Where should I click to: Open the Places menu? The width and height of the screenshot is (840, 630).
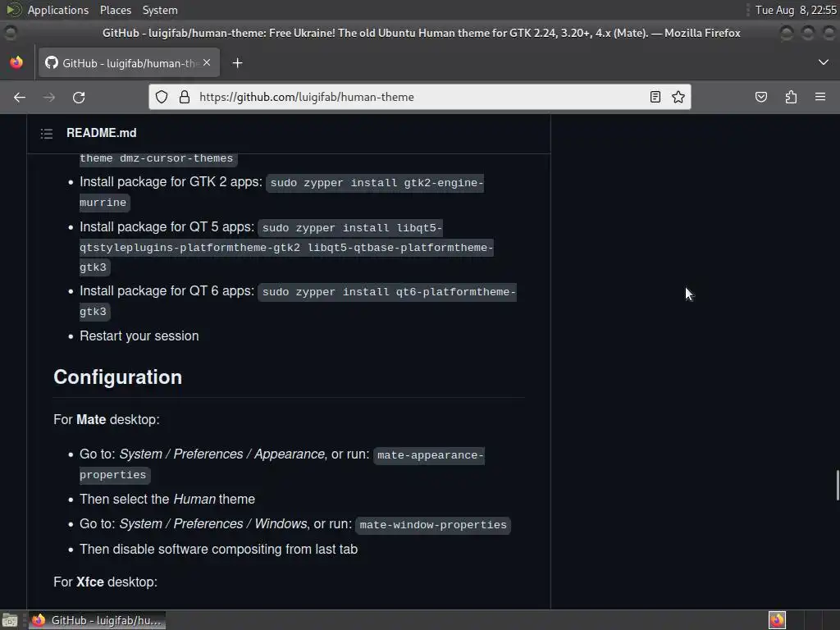point(115,10)
